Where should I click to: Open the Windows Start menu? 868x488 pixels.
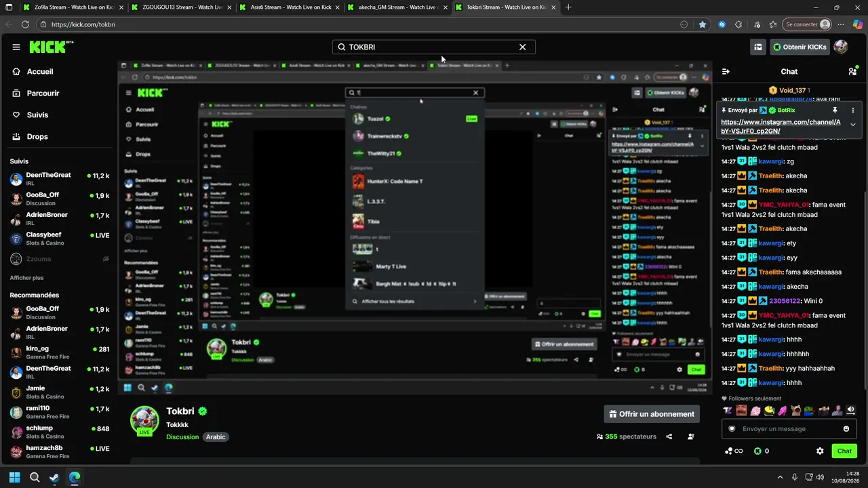point(15,477)
